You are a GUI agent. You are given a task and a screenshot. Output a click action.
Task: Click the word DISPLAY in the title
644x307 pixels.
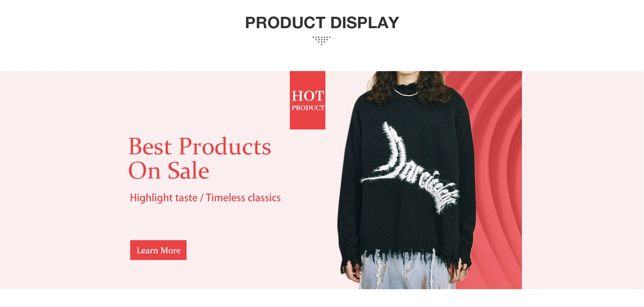(x=365, y=23)
